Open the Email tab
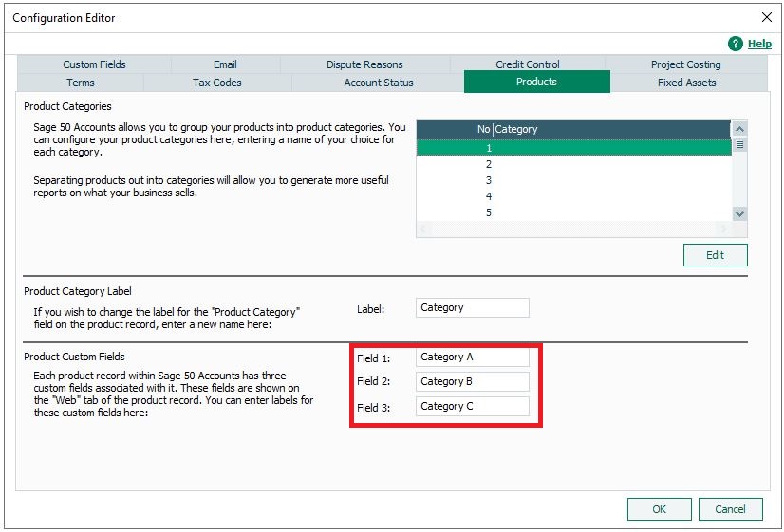784x532 pixels. 225,64
